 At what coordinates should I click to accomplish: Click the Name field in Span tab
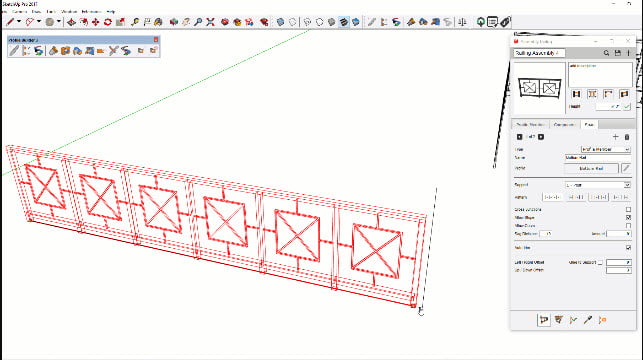[597, 157]
